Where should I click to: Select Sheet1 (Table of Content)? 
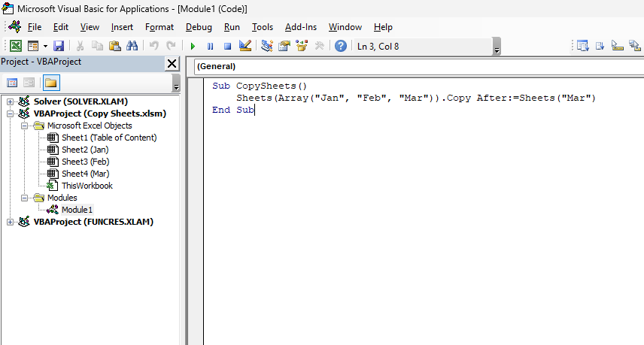pos(109,138)
